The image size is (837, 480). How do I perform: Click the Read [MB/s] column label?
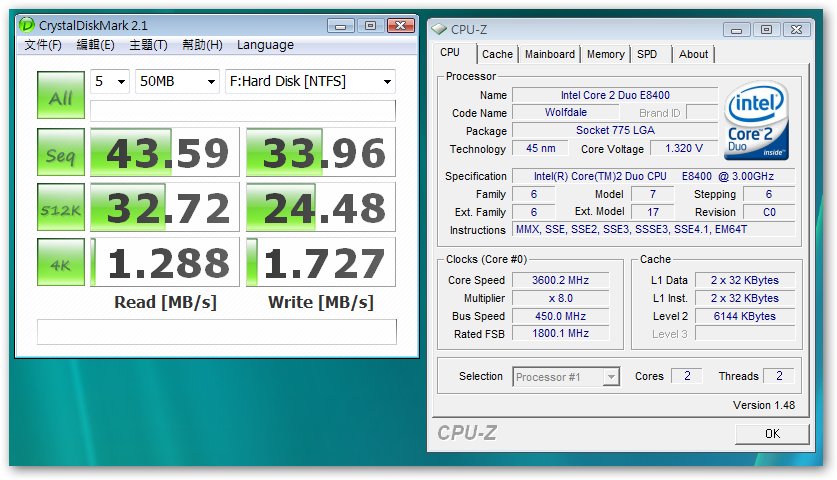coord(165,302)
